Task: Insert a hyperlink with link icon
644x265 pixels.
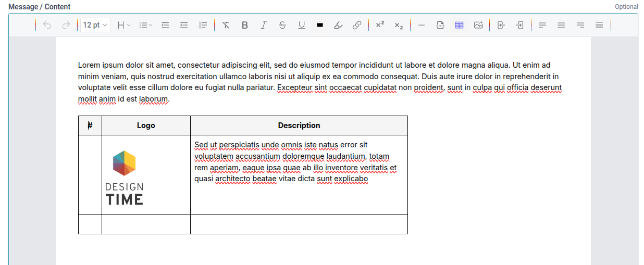Action: (357, 25)
